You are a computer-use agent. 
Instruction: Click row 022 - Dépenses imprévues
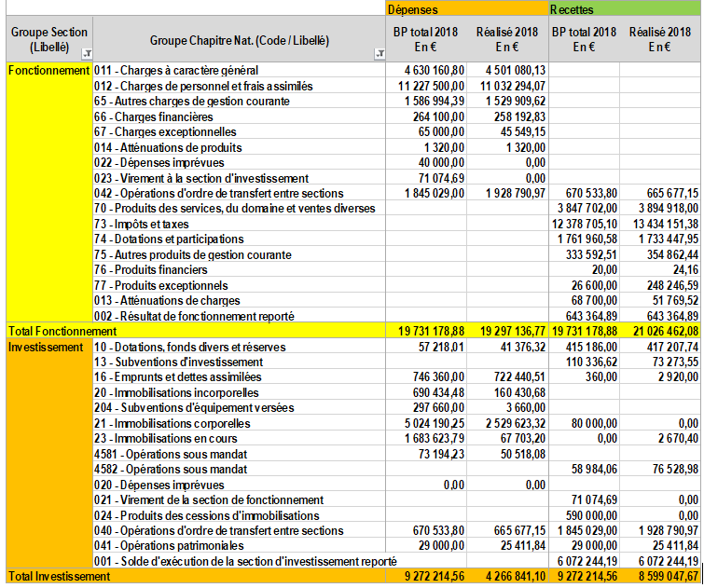pos(159,162)
